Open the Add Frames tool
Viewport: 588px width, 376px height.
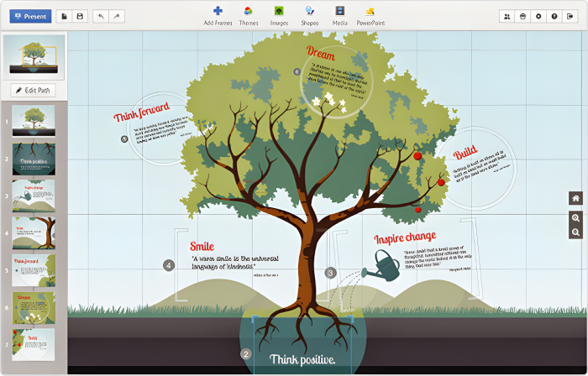(218, 16)
